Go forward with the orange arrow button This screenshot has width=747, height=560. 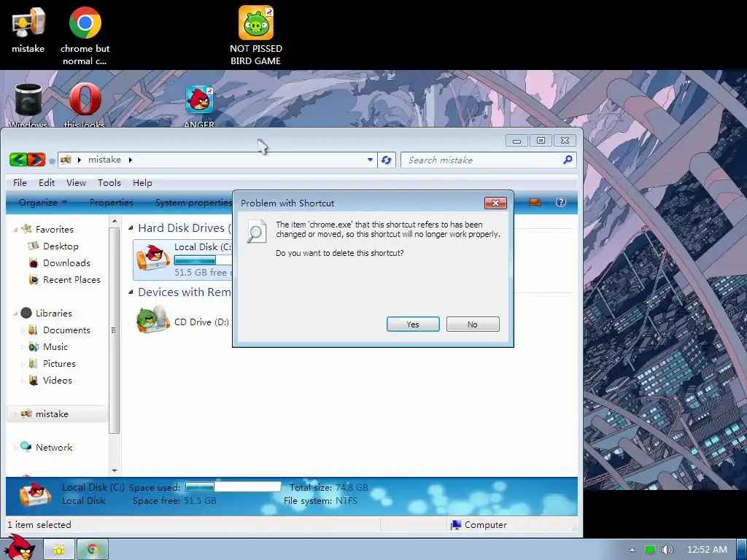click(36, 160)
